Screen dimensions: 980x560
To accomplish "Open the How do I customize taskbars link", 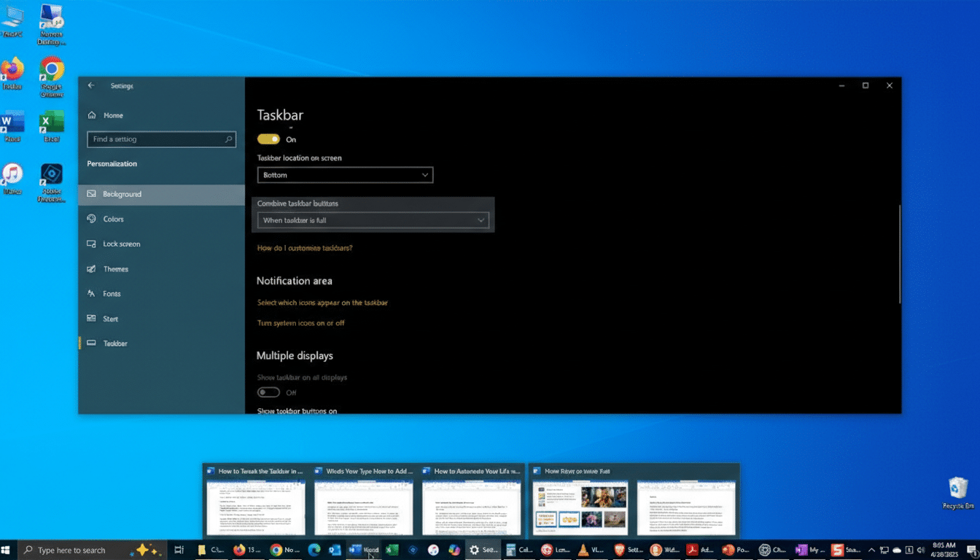I will coord(305,248).
